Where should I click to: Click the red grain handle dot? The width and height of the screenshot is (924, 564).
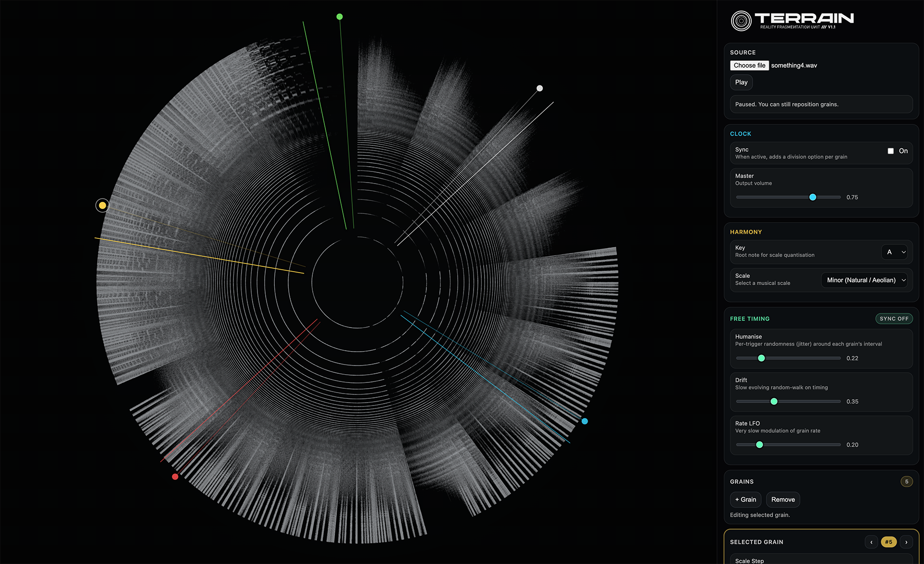tap(175, 477)
